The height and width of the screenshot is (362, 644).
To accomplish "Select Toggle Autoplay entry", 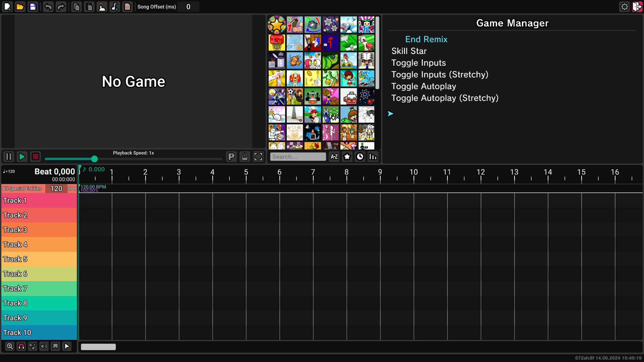I will (x=424, y=86).
